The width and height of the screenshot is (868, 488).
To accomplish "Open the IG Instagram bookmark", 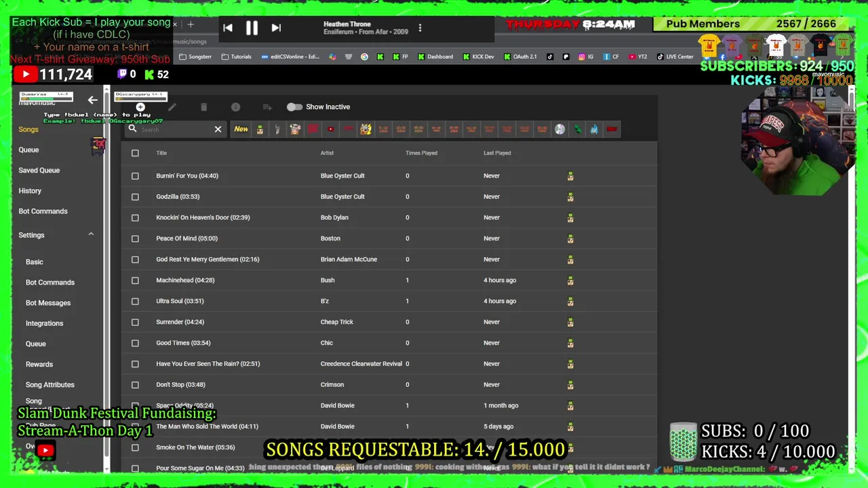I will point(586,57).
